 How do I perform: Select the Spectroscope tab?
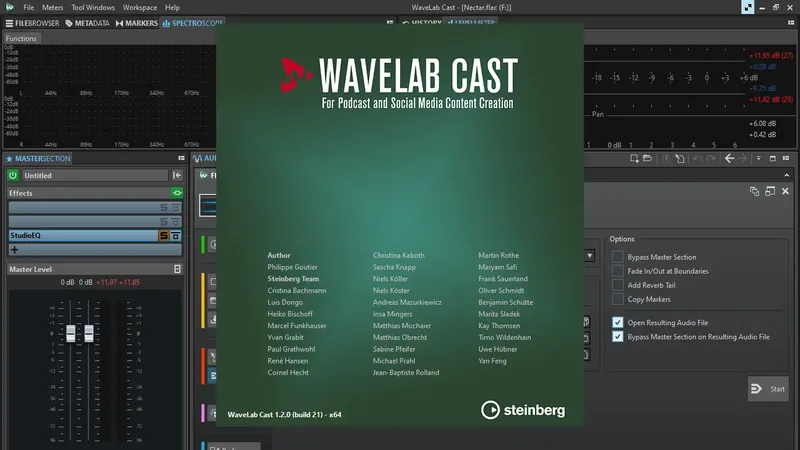(x=193, y=23)
